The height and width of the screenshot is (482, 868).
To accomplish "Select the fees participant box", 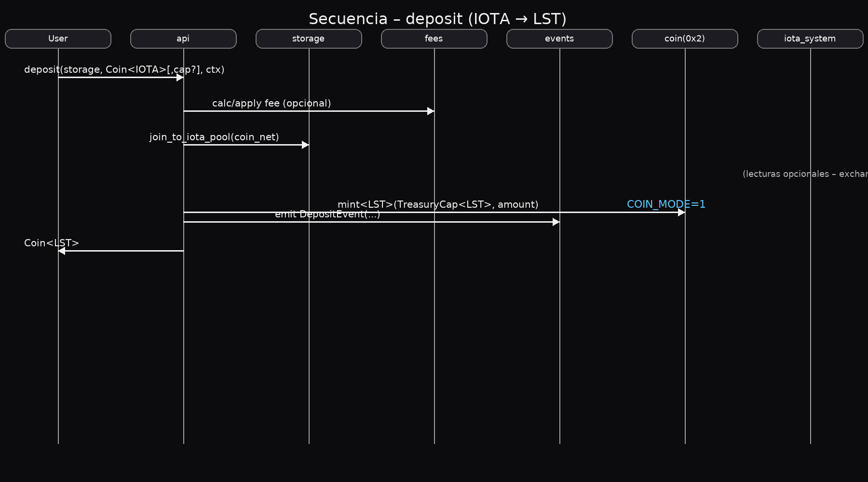I will coord(434,39).
